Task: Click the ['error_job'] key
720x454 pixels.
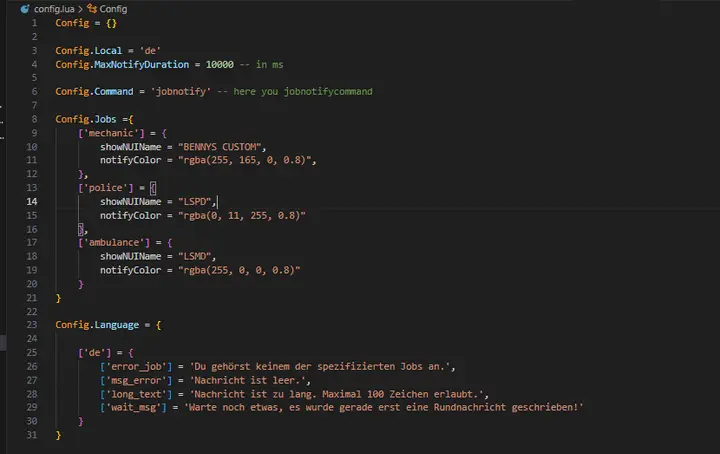Action: (136, 366)
